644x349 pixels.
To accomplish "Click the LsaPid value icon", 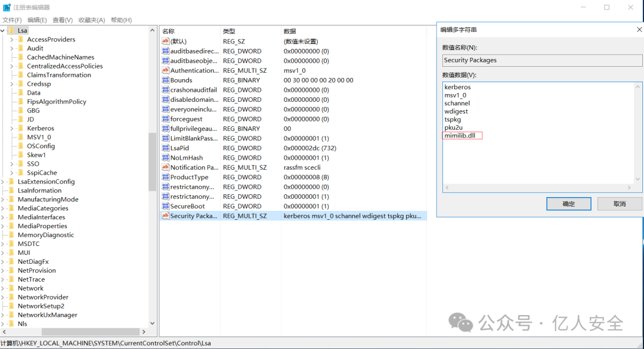I will point(165,148).
